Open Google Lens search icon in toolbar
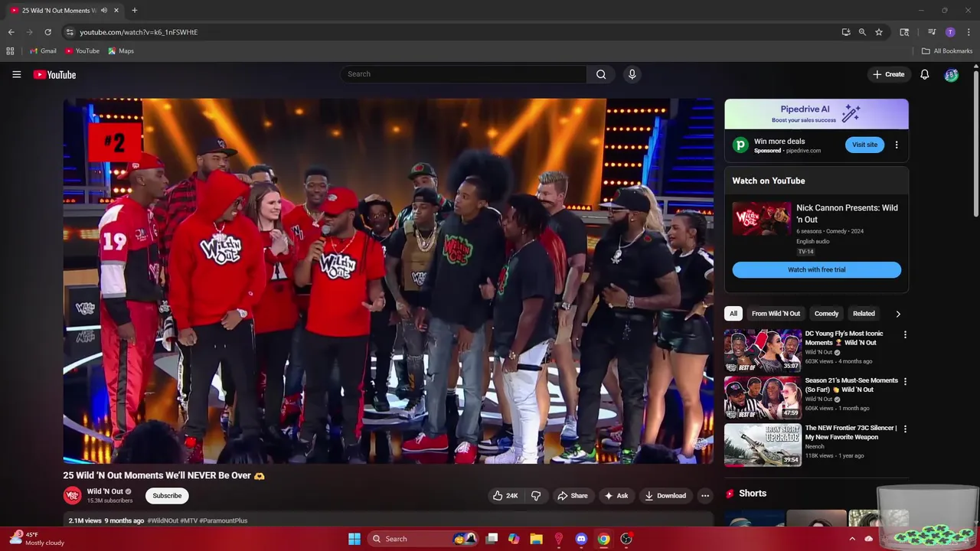The image size is (980, 551). tap(904, 32)
